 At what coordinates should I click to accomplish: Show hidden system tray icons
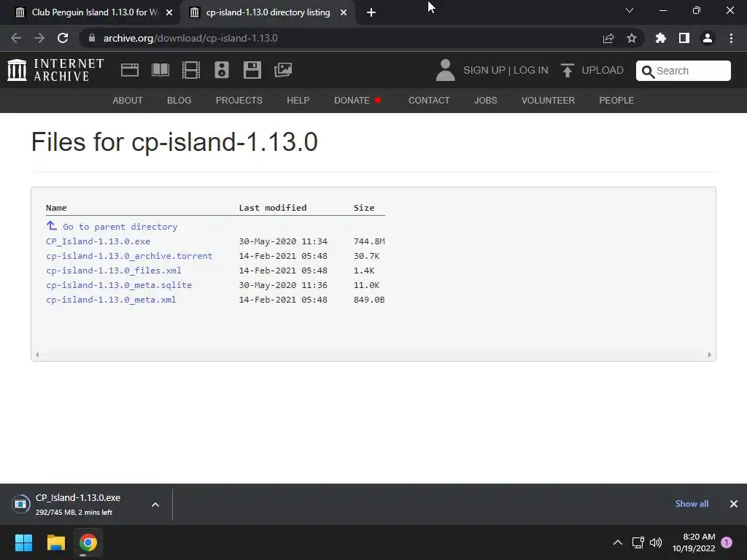point(617,542)
